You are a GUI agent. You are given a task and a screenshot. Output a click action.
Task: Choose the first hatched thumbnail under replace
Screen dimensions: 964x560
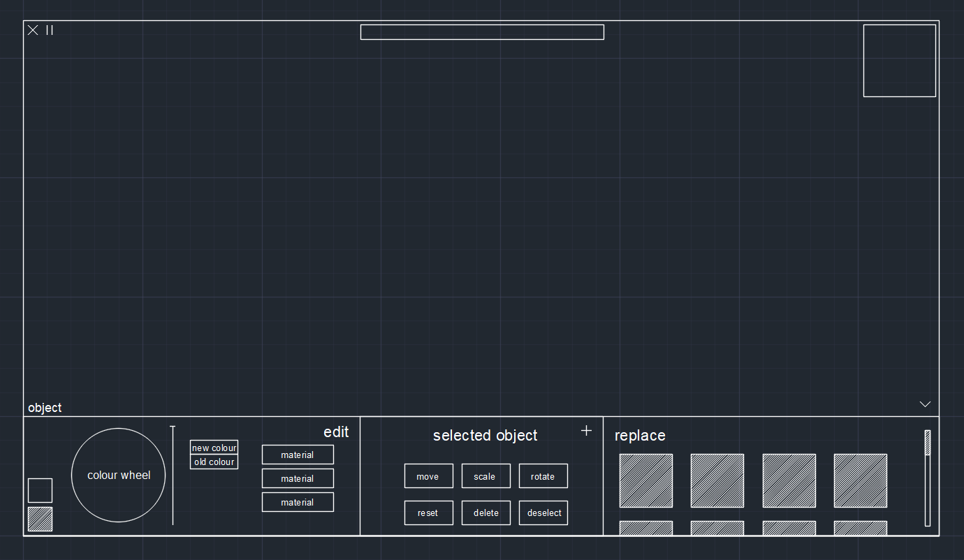[645, 480]
